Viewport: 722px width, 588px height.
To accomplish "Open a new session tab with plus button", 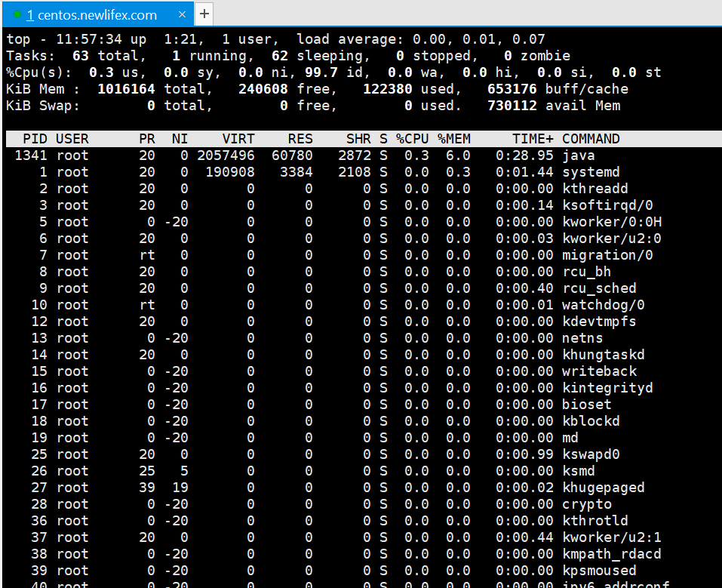I will pos(204,14).
